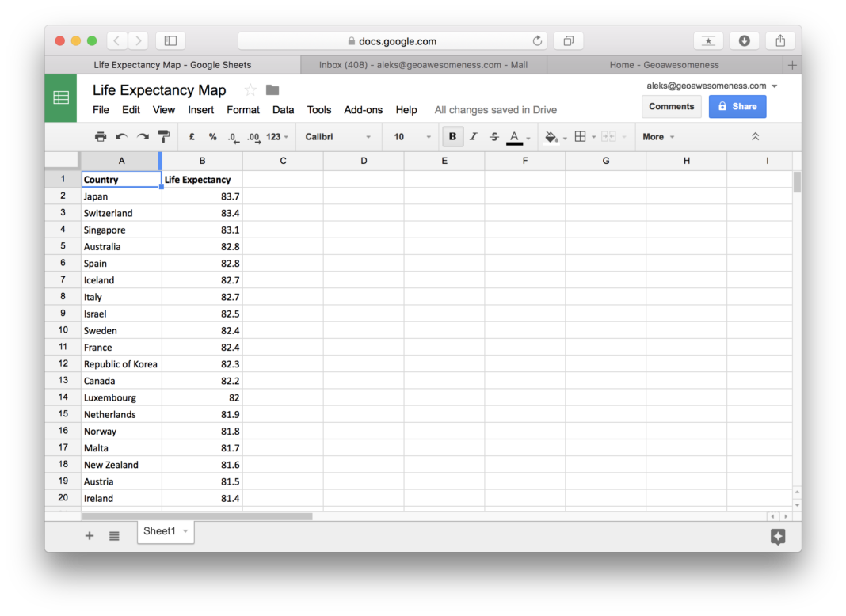Toggle strikethrough formatting
Image resolution: width=846 pixels, height=616 pixels.
click(x=494, y=137)
